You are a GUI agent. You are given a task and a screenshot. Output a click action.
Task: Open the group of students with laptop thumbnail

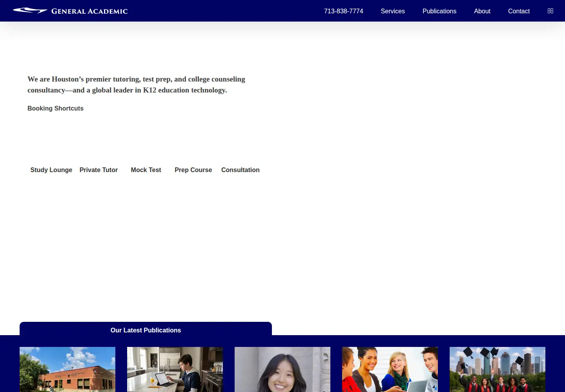[390, 369]
